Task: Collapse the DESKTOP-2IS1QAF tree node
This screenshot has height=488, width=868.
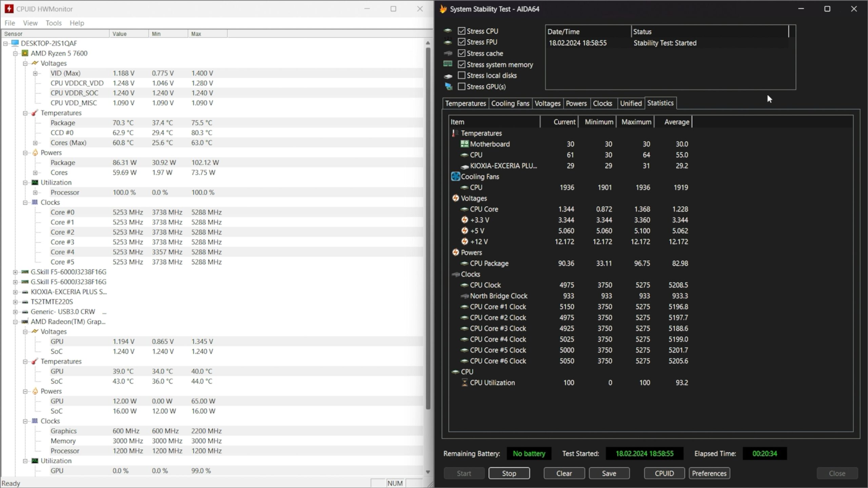Action: pyautogui.click(x=5, y=43)
